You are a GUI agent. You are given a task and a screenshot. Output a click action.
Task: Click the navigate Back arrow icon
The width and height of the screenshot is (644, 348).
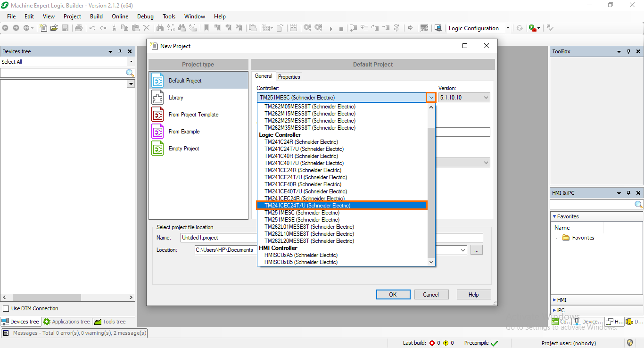pyautogui.click(x=5, y=28)
